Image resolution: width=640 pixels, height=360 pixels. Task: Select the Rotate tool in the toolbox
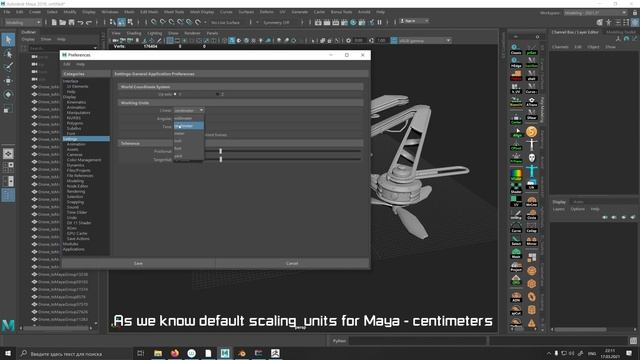click(8, 95)
